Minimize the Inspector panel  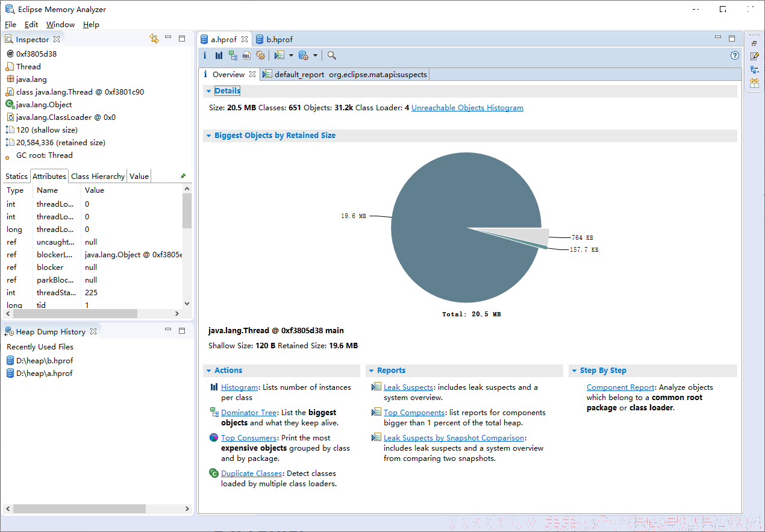click(x=169, y=38)
